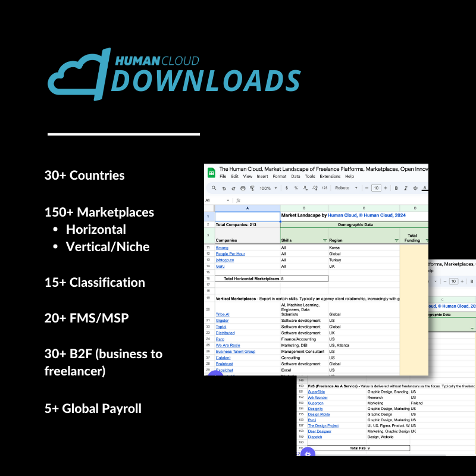
Task: Open the File menu
Action: click(x=223, y=176)
